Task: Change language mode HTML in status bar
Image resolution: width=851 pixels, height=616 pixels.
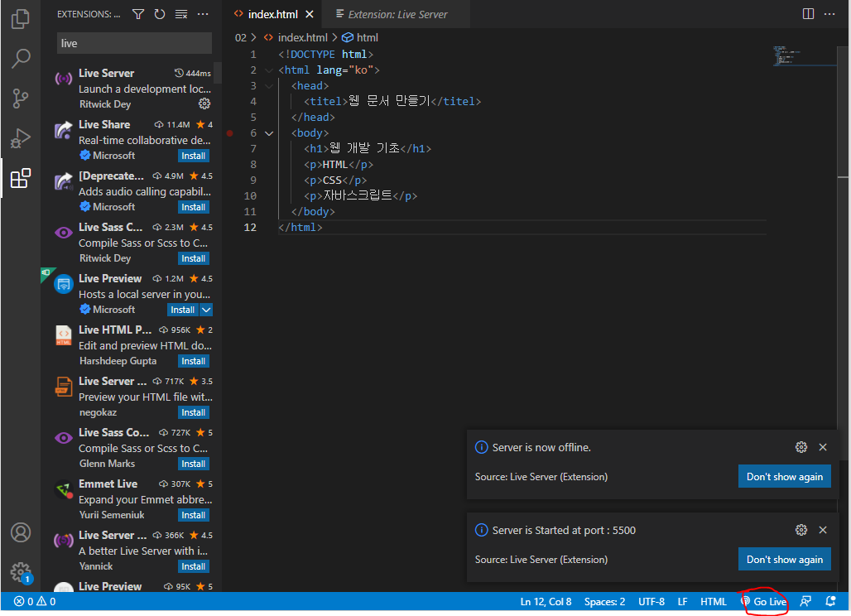Action: [x=713, y=601]
